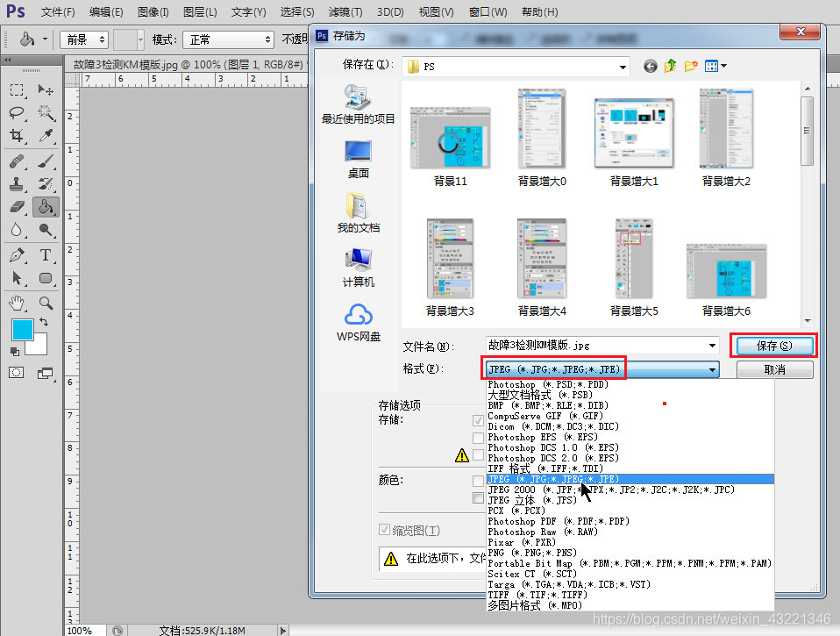Reset default foreground and background colors
840x636 pixels.
point(15,352)
